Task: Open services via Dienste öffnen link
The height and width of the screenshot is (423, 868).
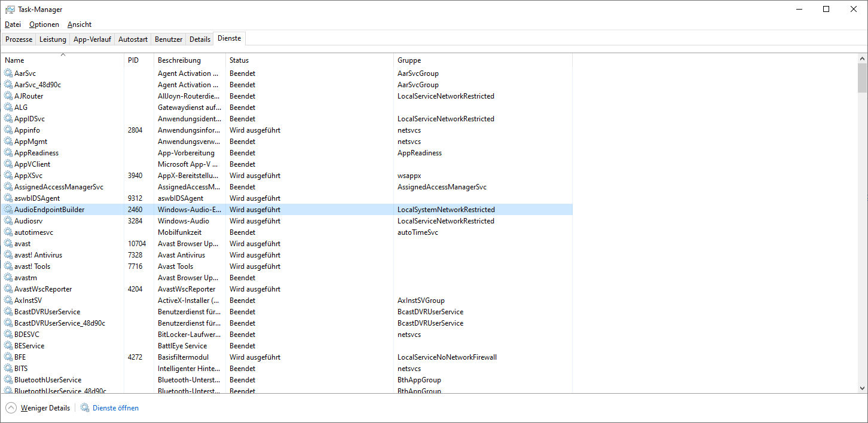Action: [115, 408]
